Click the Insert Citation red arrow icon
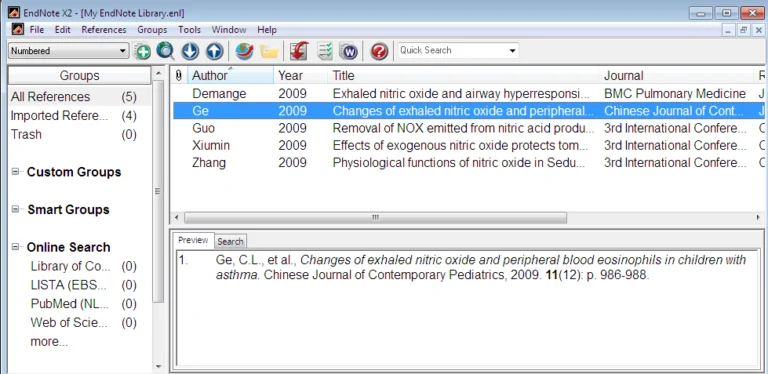 coord(299,51)
